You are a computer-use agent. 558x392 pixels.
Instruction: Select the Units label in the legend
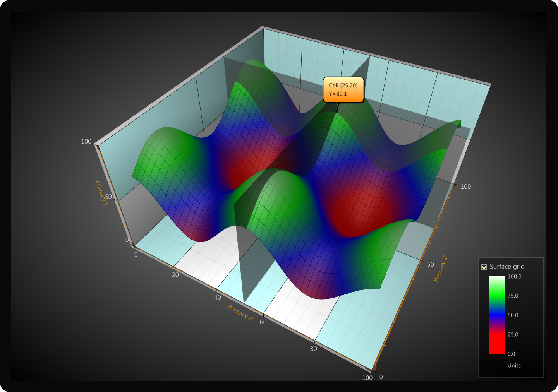click(514, 366)
